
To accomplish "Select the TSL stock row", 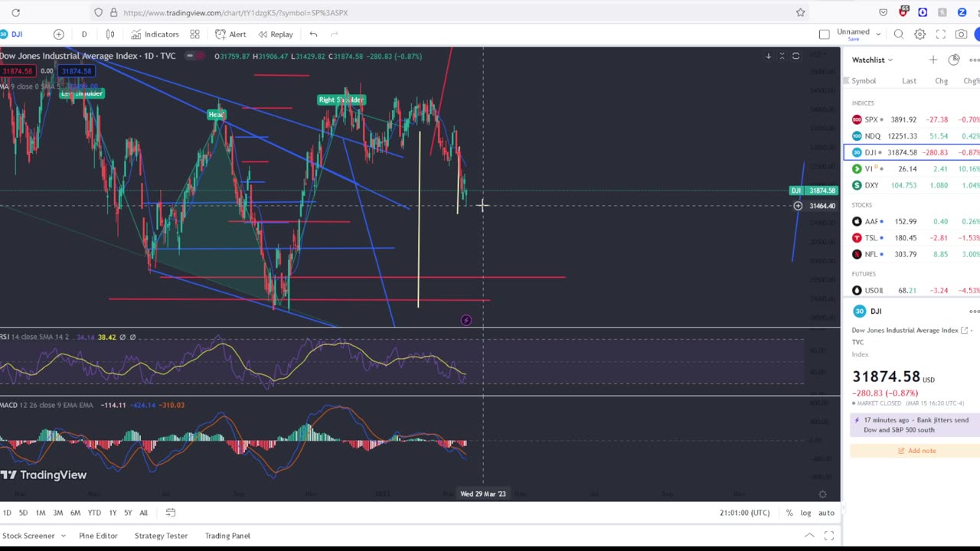I will click(911, 238).
